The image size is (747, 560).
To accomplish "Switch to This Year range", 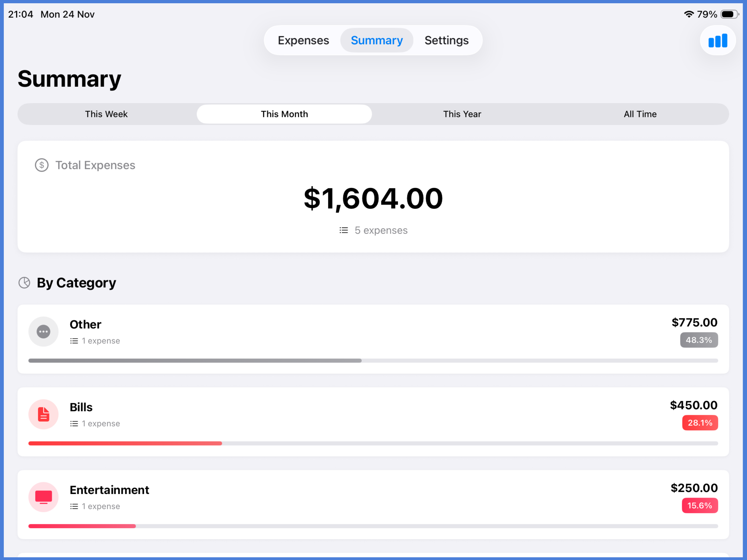I will [462, 114].
